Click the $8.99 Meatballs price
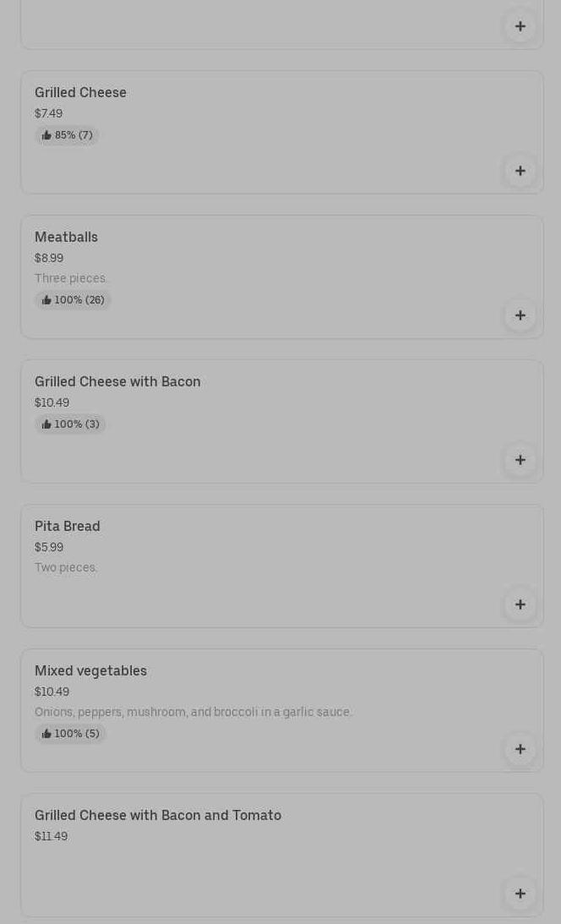 pos(49,259)
